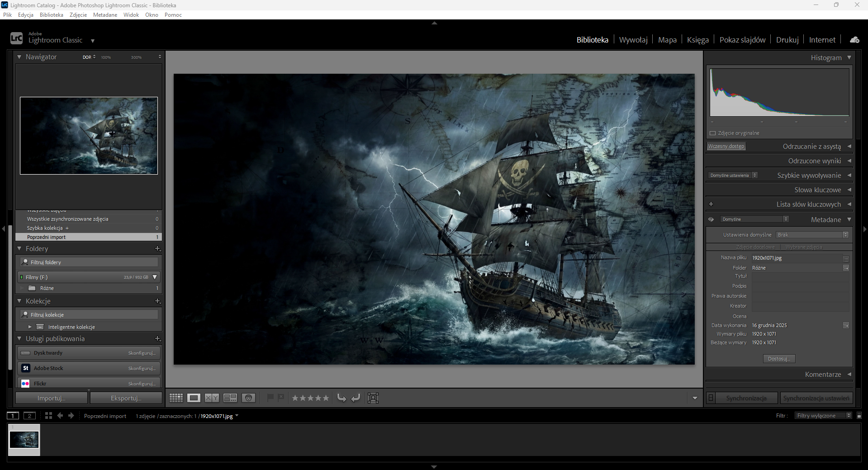This screenshot has height=470, width=868.
Task: Rotate photo clockwise with the right arrow icon
Action: pos(356,398)
